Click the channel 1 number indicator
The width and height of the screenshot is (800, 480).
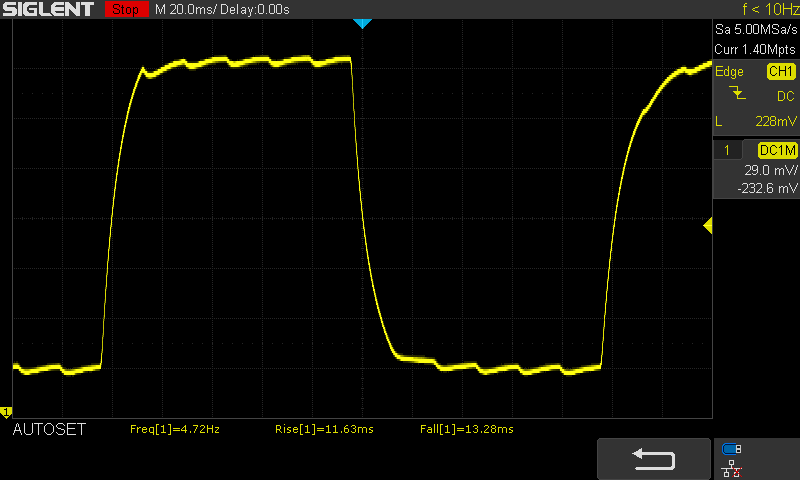pos(727,150)
